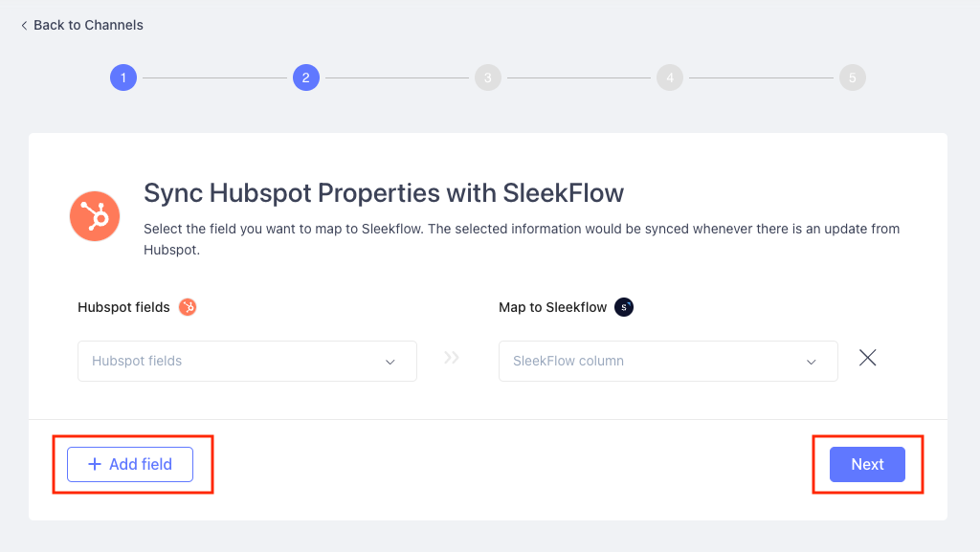Click the plus icon in Add field
The image size is (980, 552).
pos(95,464)
